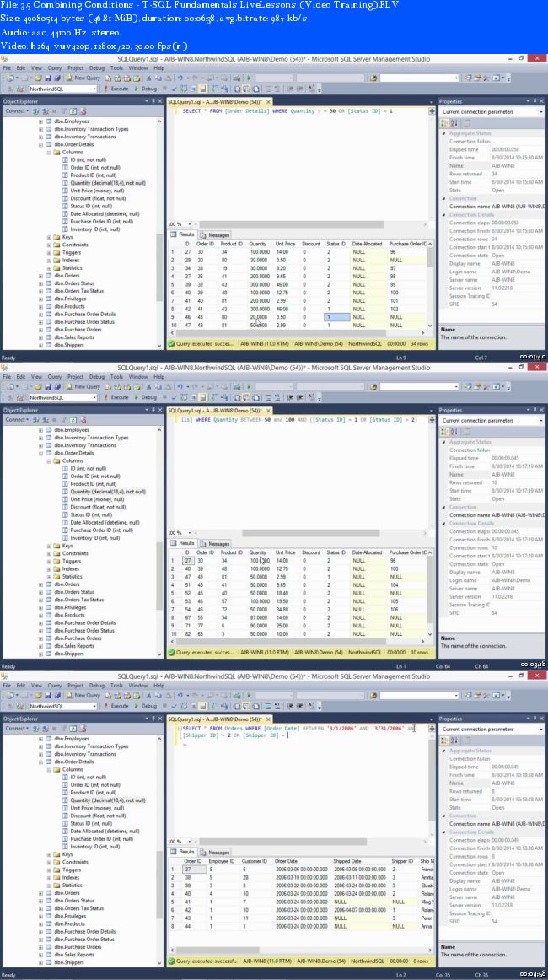Click the Undo arrow icon in the top frame toolbar
Image resolution: width=548 pixels, height=980 pixels.
pyautogui.click(x=180, y=78)
